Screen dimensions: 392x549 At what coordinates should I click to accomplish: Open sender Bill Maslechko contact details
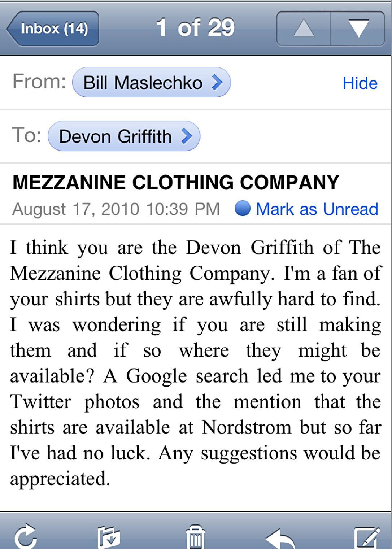151,82
